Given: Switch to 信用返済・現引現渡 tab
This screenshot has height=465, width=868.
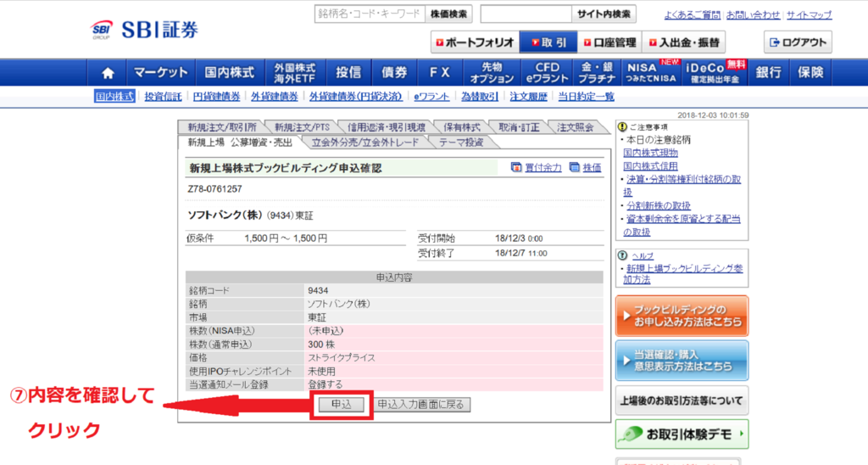Looking at the screenshot, I should [387, 127].
